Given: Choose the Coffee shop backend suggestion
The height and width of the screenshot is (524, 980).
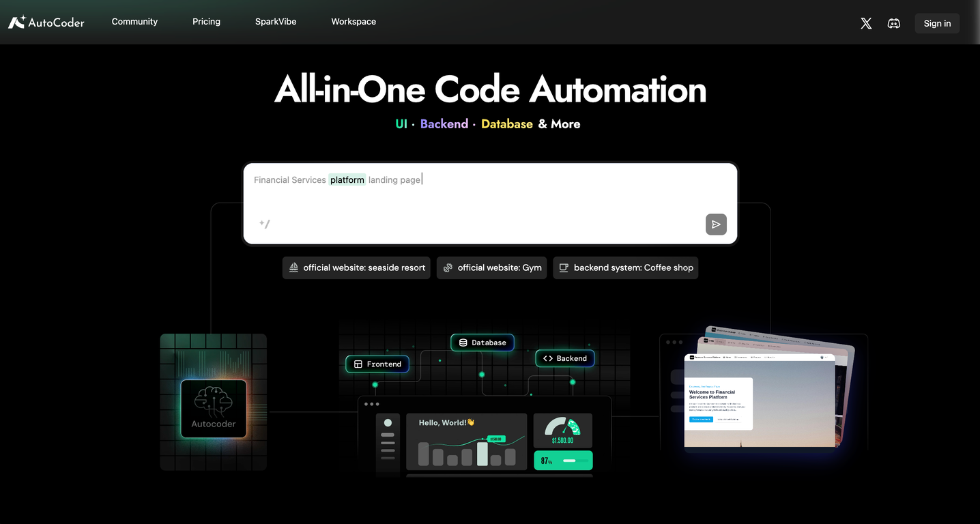Looking at the screenshot, I should pos(625,267).
